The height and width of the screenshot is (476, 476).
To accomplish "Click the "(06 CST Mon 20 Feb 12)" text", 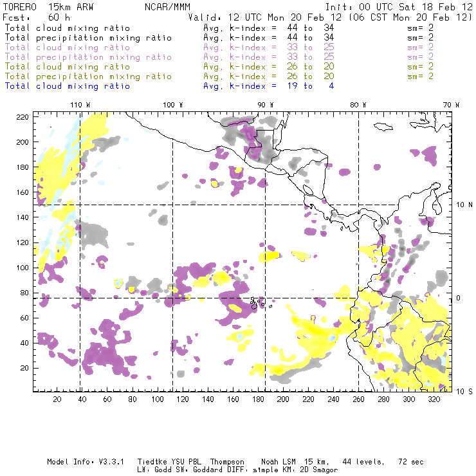I will click(x=410, y=17).
